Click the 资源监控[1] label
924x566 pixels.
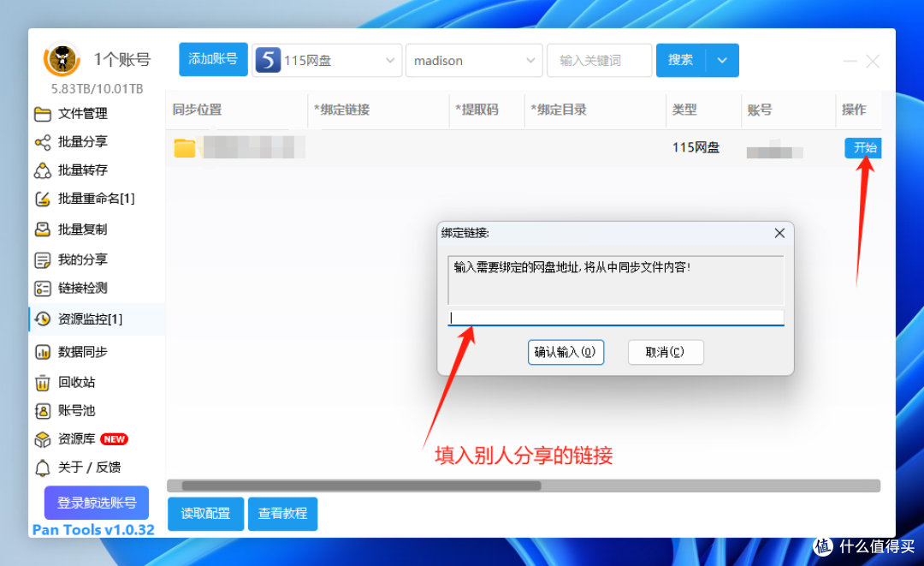(90, 319)
